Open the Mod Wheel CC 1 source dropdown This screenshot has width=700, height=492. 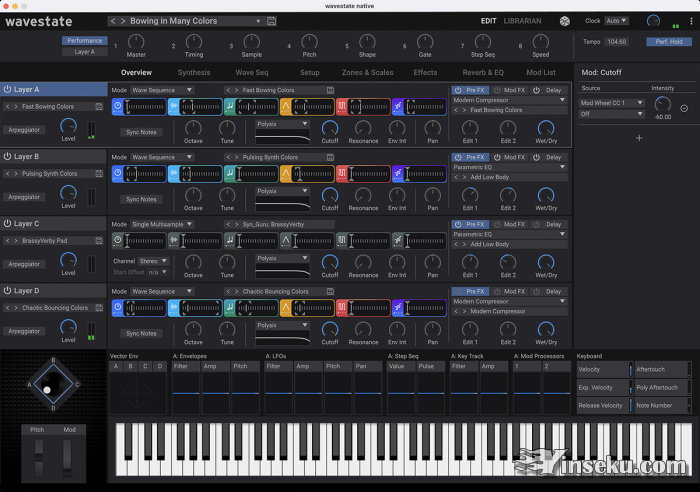click(611, 103)
